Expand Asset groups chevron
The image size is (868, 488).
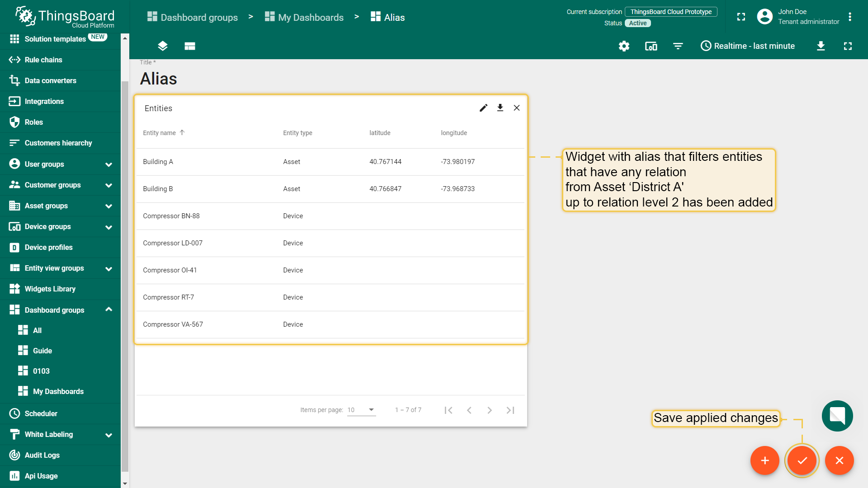click(x=108, y=206)
